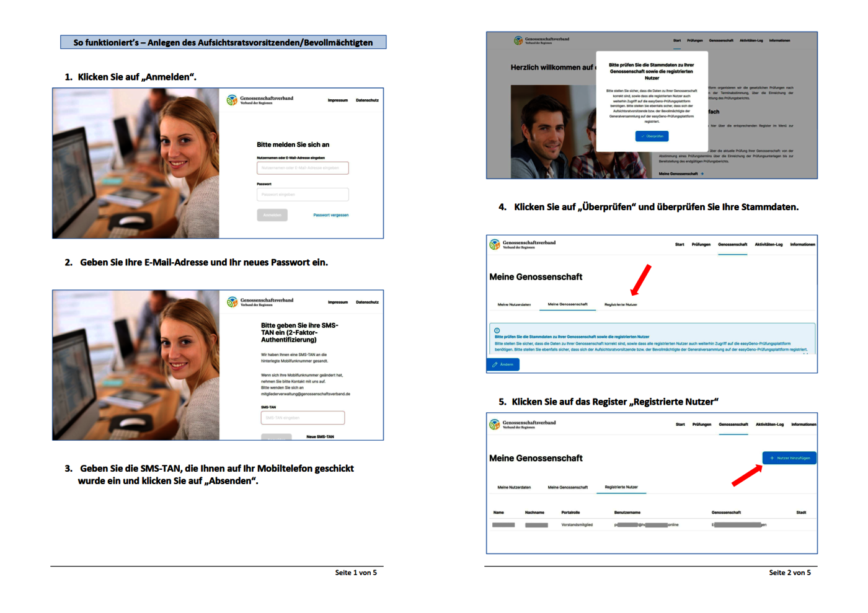
Task: Click the woman photo in the login screenshot
Action: click(x=136, y=163)
